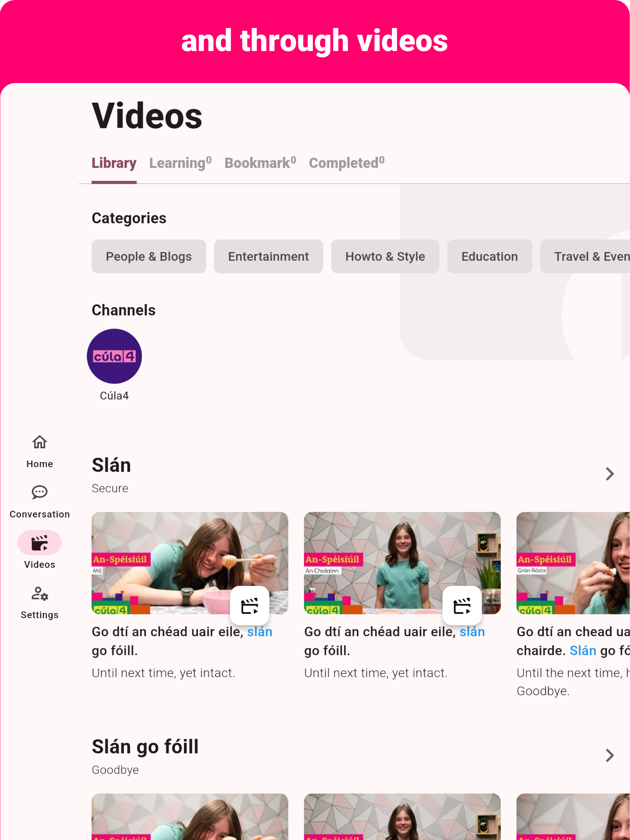
Task: Tap the Channels heading
Action: coord(124,310)
